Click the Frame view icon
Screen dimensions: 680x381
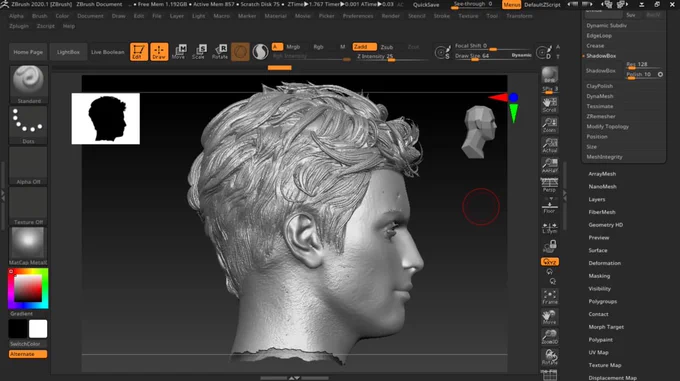pos(549,297)
